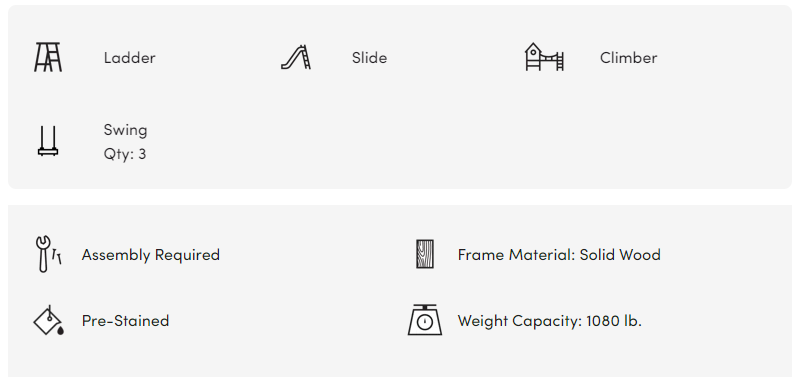The height and width of the screenshot is (386, 809).
Task: Select the Swing feature label
Action: [125, 130]
